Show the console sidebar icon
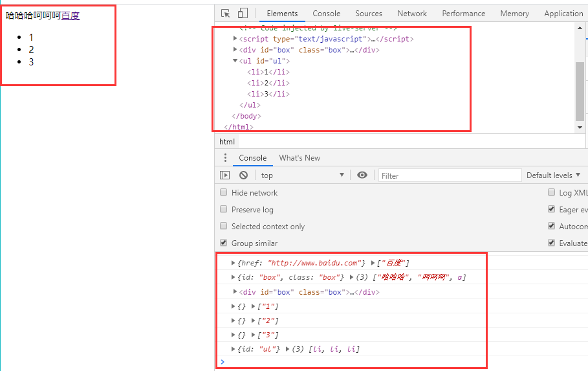The height and width of the screenshot is (371, 588). click(x=224, y=175)
